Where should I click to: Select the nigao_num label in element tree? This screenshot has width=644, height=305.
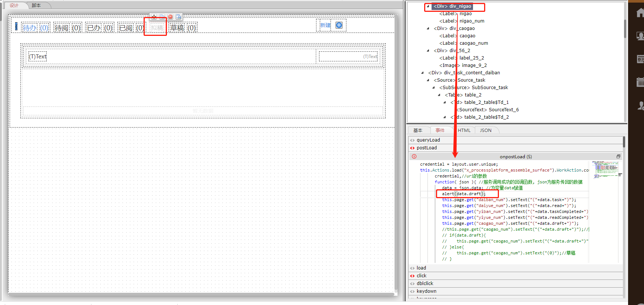pyautogui.click(x=472, y=21)
